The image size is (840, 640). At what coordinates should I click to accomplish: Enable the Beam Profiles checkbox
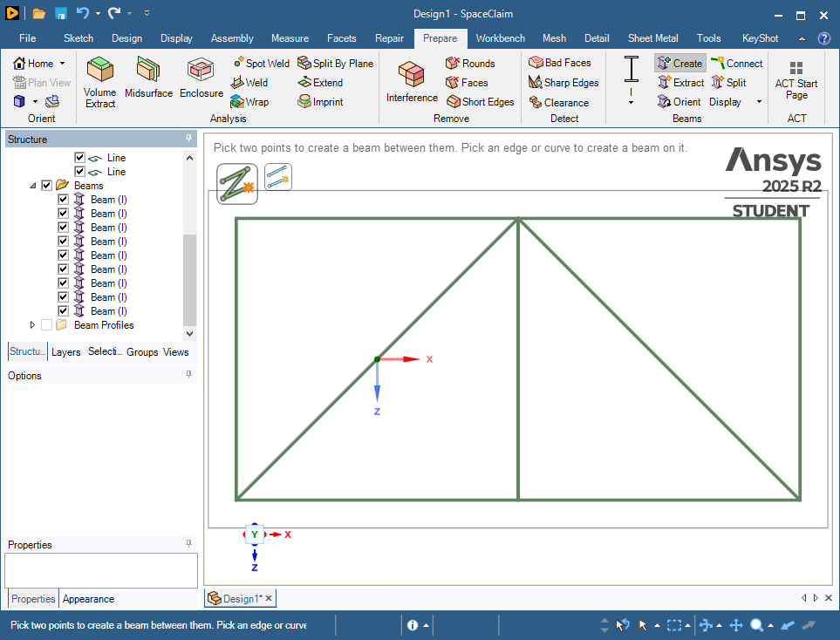click(x=47, y=325)
